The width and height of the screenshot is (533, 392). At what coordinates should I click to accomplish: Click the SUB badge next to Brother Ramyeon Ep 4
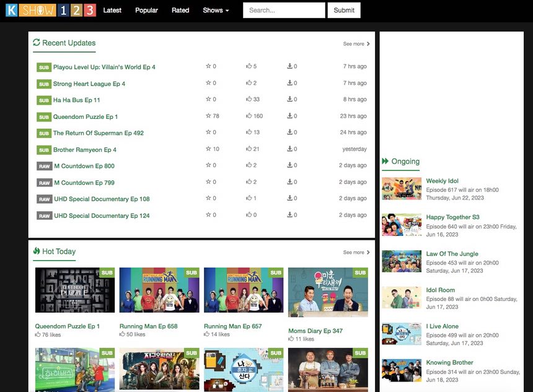coord(43,149)
